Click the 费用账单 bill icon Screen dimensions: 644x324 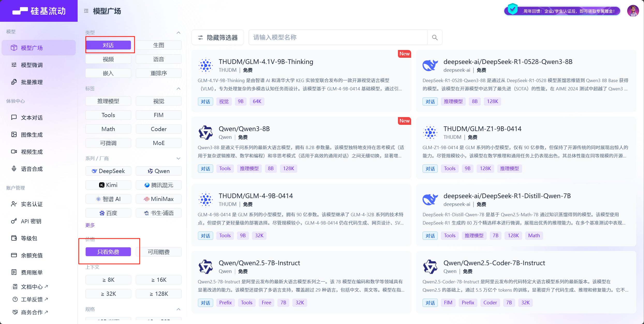pyautogui.click(x=14, y=272)
